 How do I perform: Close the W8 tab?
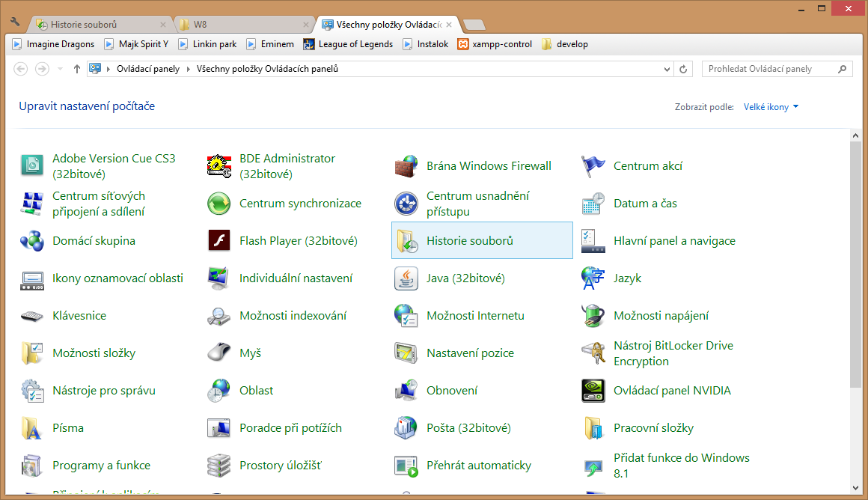(306, 25)
